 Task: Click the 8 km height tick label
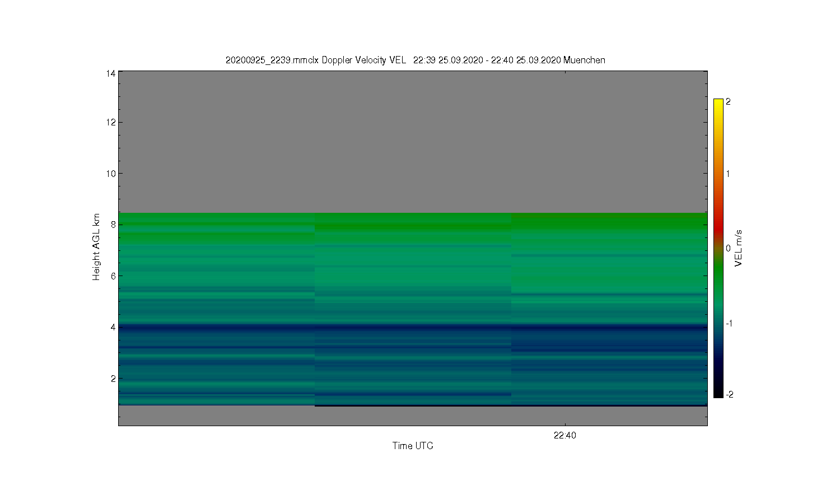point(113,225)
